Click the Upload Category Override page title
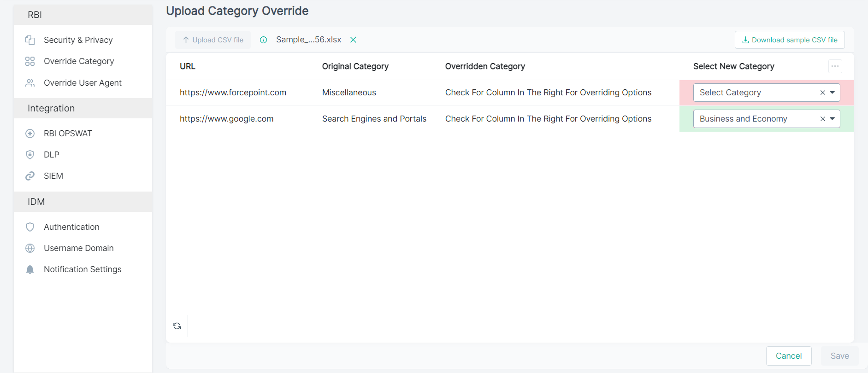868x373 pixels. pyautogui.click(x=237, y=11)
